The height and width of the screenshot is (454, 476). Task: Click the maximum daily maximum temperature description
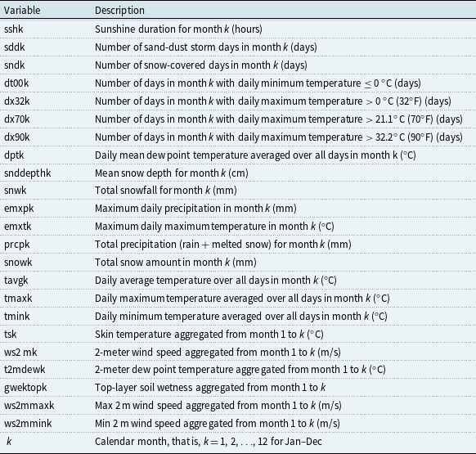[x=214, y=227]
